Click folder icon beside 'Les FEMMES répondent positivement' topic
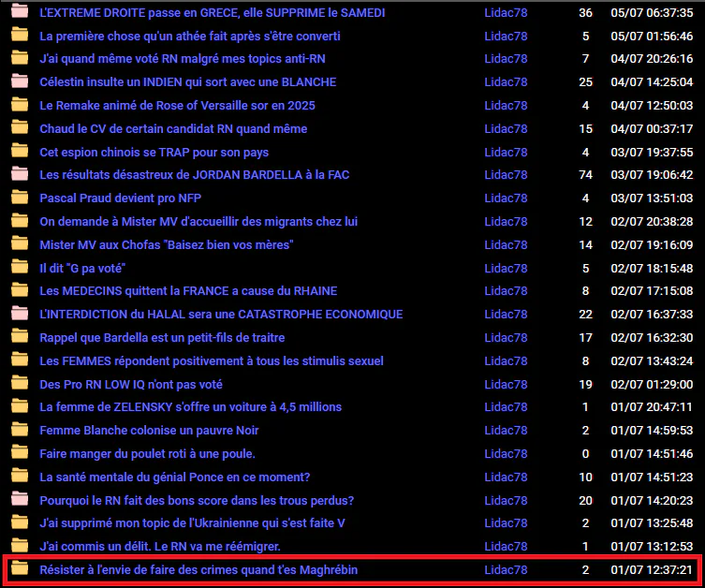 tap(20, 360)
